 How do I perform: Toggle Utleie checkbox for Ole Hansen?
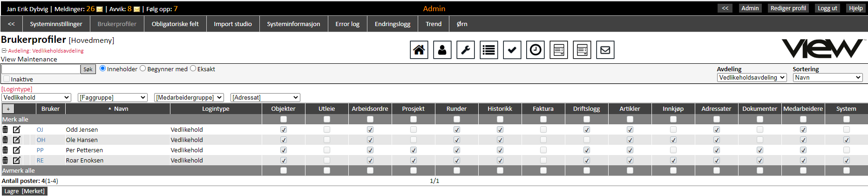click(327, 140)
